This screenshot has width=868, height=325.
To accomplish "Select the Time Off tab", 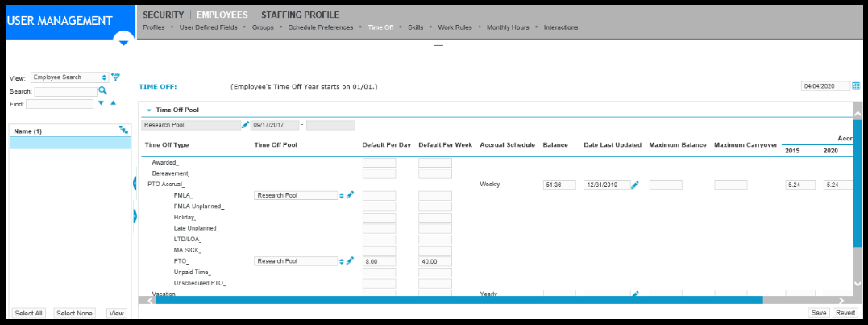I will point(380,27).
